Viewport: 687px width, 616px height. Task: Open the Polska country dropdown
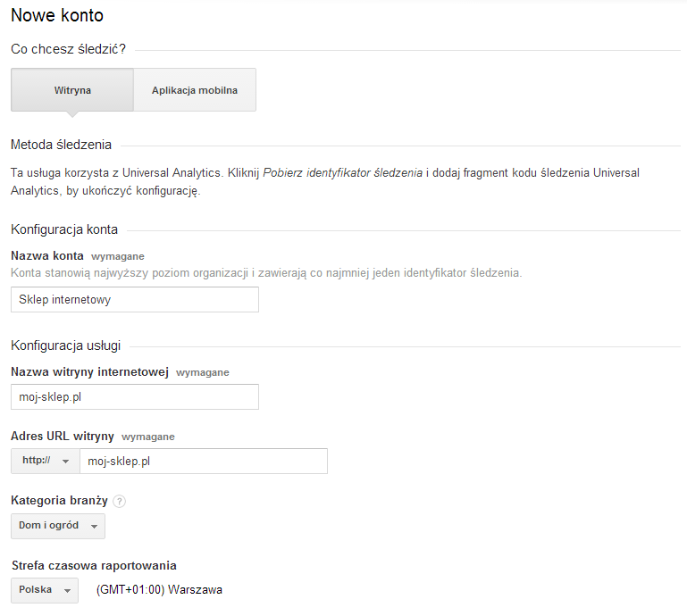tap(45, 590)
